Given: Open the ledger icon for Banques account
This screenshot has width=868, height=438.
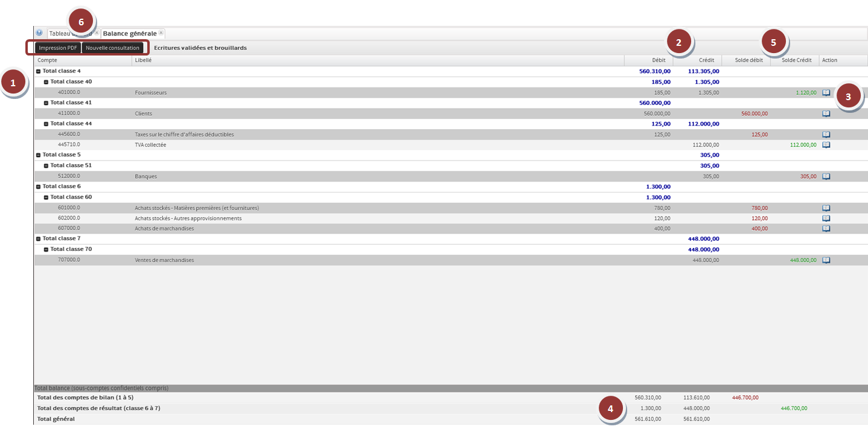Looking at the screenshot, I should click(x=826, y=176).
